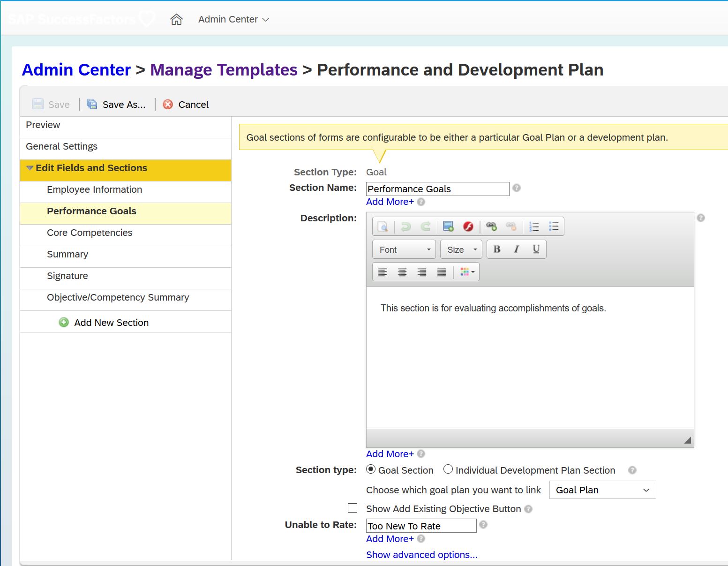Click help icon next to Unable to Rate Add More+
728x566 pixels.
click(x=421, y=538)
